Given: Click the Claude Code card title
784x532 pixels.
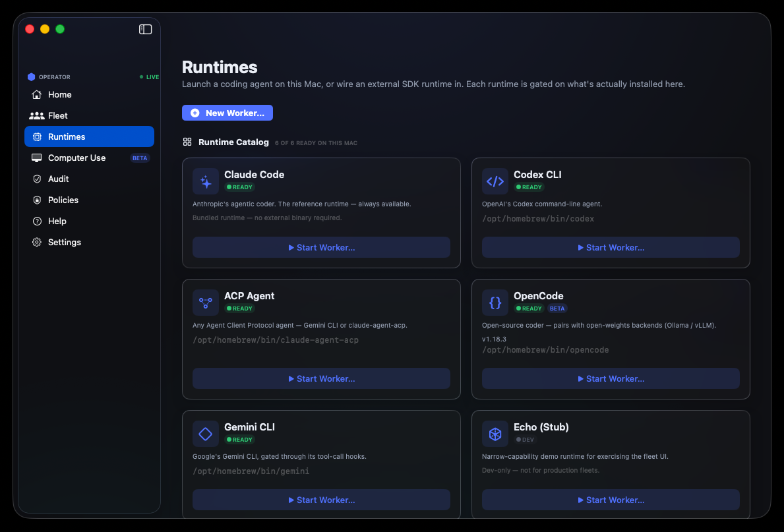Looking at the screenshot, I should pyautogui.click(x=254, y=175).
